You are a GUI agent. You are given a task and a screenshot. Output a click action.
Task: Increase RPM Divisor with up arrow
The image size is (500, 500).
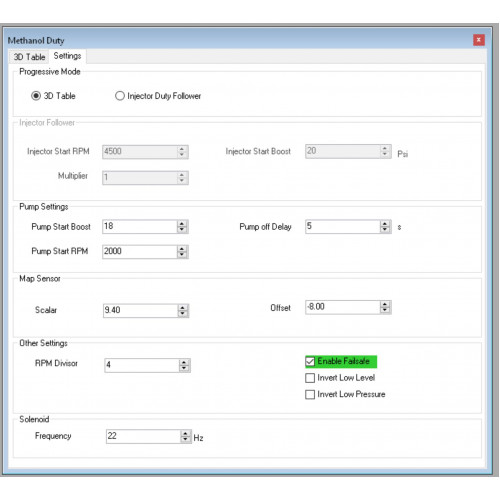184,362
